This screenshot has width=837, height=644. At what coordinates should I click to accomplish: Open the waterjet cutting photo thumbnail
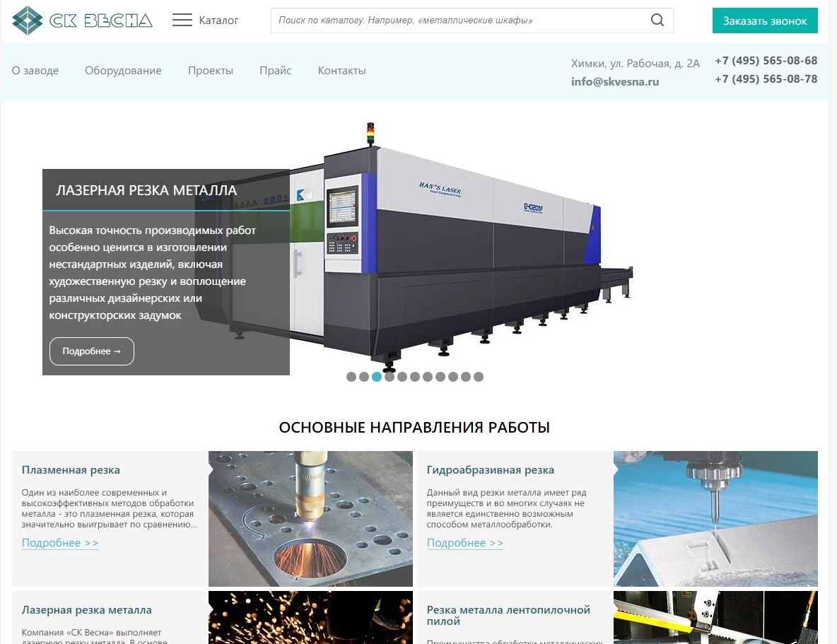pyautogui.click(x=715, y=518)
